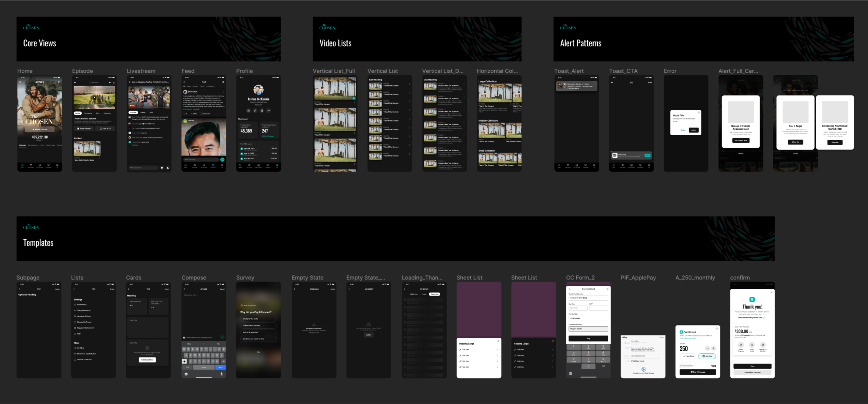Click Get Started Now button in Cards frame

point(147,360)
